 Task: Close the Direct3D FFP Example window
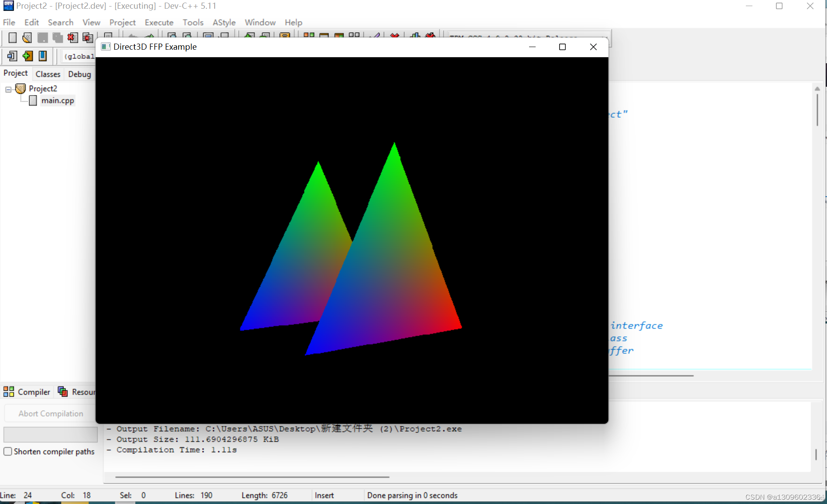coord(593,47)
